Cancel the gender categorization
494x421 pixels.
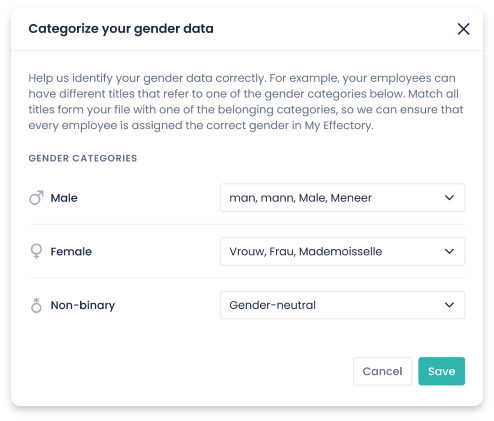(382, 371)
